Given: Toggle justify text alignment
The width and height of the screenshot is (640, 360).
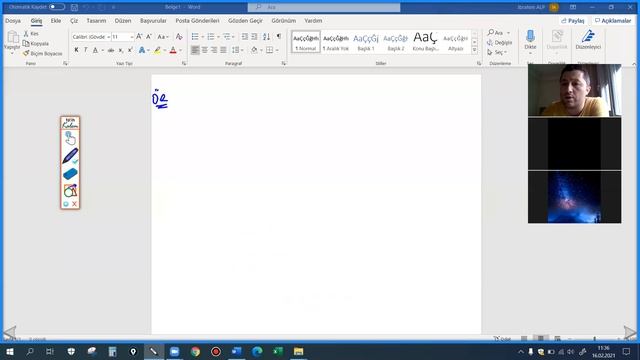Looking at the screenshot, I should coord(223,50).
